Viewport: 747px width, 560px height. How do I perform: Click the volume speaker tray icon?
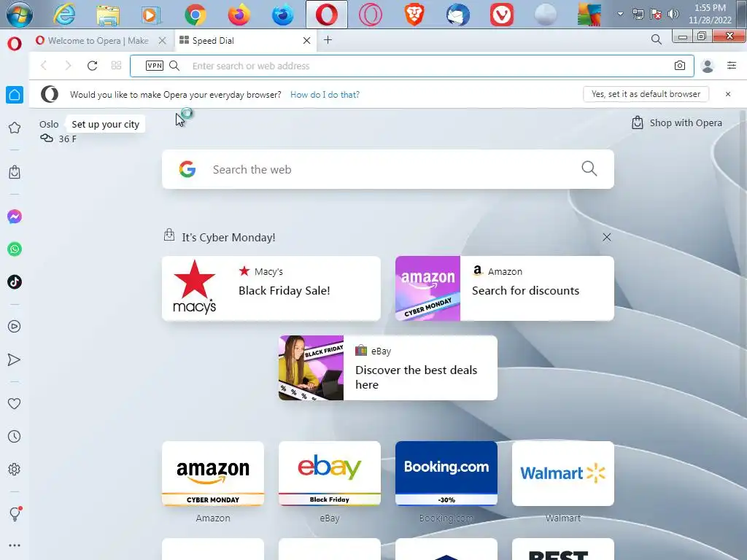coord(673,14)
